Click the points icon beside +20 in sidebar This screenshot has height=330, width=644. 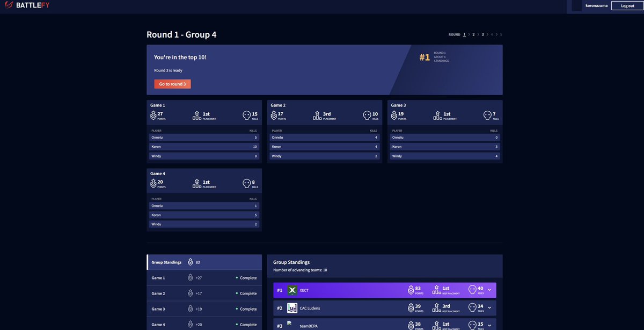[190, 324]
